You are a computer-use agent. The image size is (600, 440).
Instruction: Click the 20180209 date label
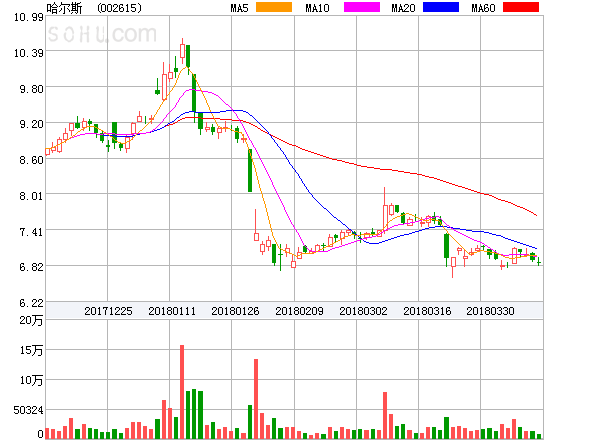[299, 311]
